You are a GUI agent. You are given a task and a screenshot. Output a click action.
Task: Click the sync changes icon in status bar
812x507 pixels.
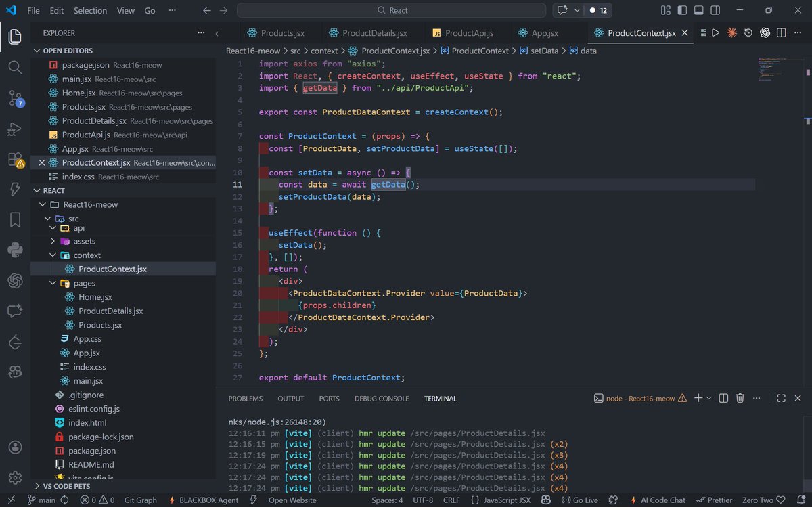click(x=65, y=500)
